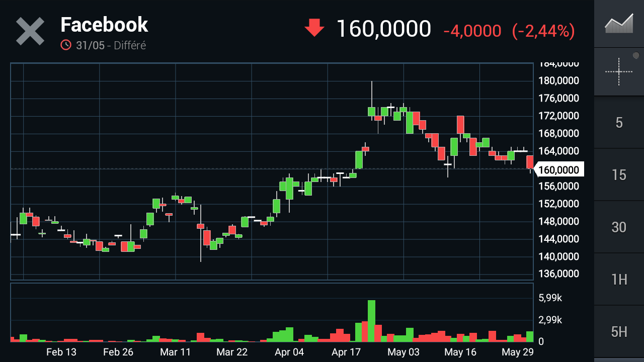Click the tallest green volume bar
644x362 pixels.
coord(372,321)
